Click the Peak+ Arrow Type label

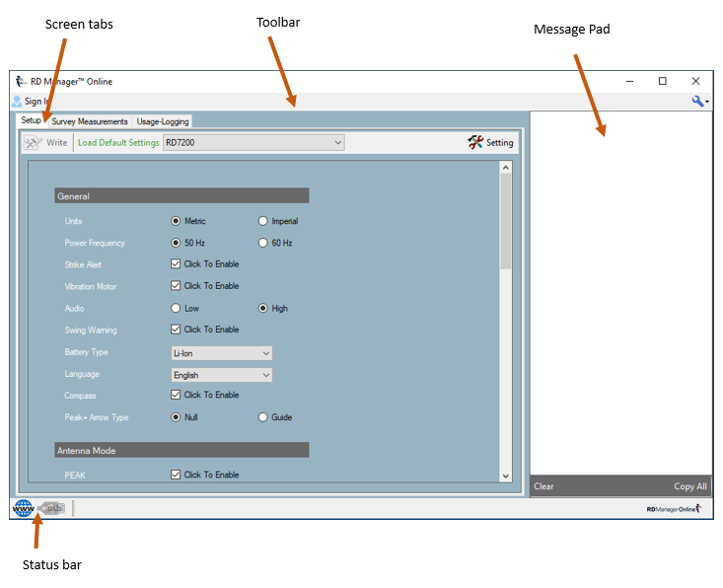pos(97,417)
